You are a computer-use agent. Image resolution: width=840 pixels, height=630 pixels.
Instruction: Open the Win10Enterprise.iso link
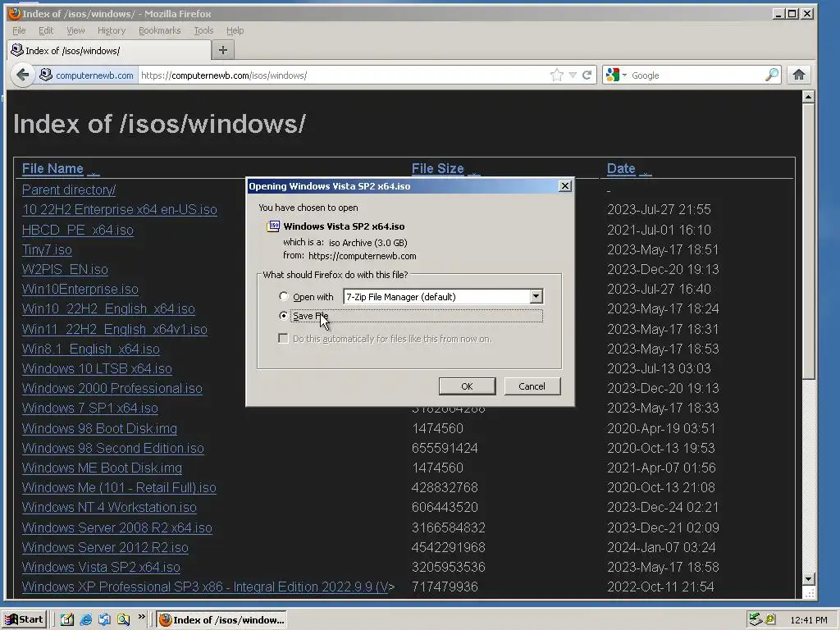tap(80, 290)
